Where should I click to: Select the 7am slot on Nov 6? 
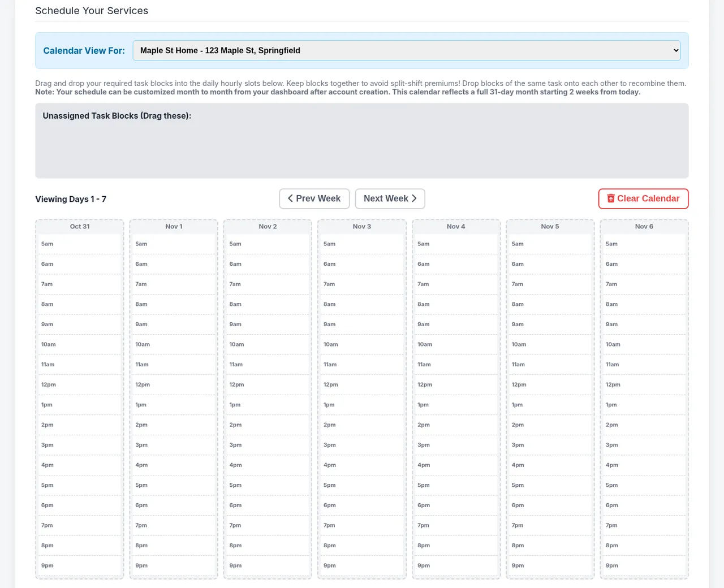click(x=644, y=284)
